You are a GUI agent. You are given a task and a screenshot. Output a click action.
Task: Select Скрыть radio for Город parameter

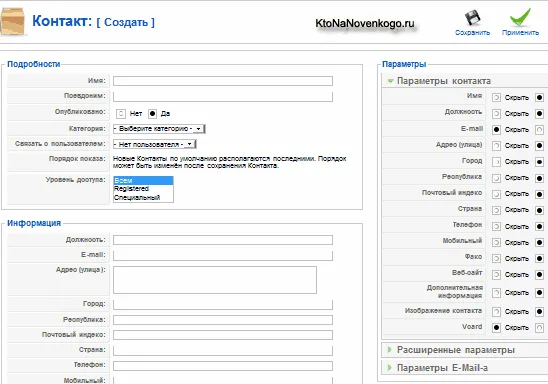(496, 162)
